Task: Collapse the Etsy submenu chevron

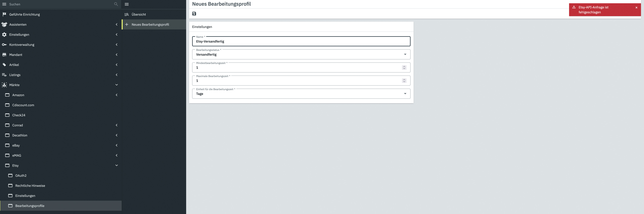Action: 116,165
